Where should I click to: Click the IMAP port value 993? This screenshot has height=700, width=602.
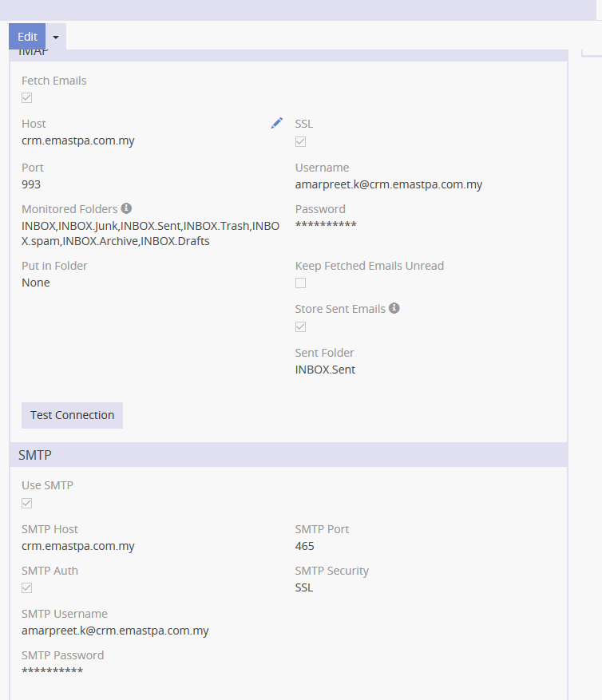coord(31,184)
